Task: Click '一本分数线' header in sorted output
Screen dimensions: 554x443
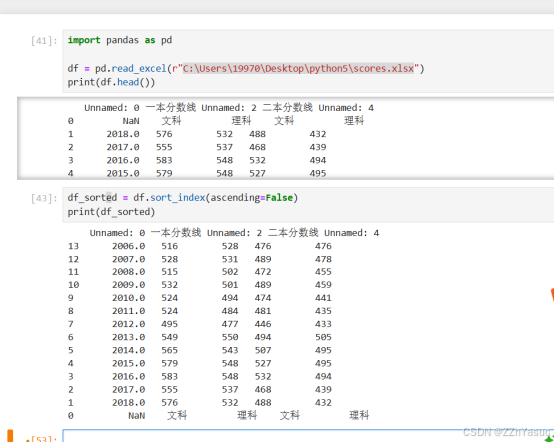Action: 176,233
